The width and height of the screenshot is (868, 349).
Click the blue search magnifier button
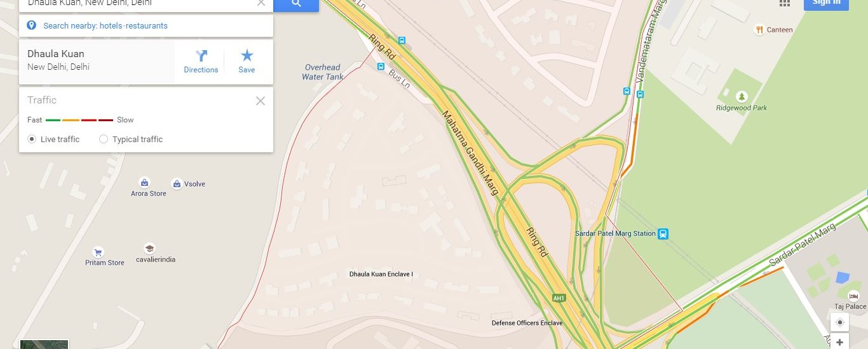click(x=296, y=3)
